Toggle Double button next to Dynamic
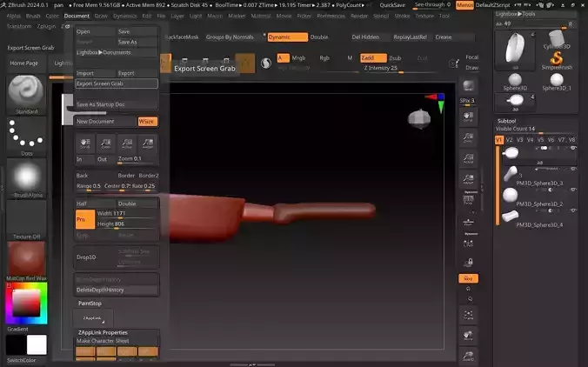This screenshot has width=588, height=367. point(319,37)
